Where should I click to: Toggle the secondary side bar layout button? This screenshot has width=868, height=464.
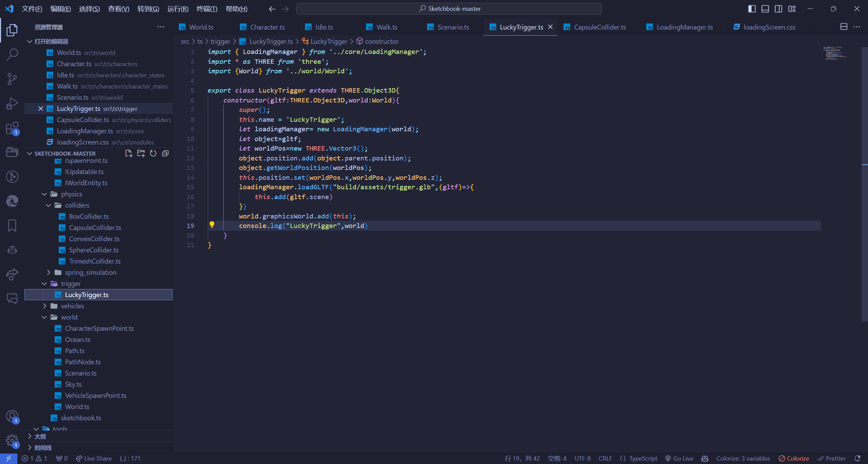click(x=778, y=9)
